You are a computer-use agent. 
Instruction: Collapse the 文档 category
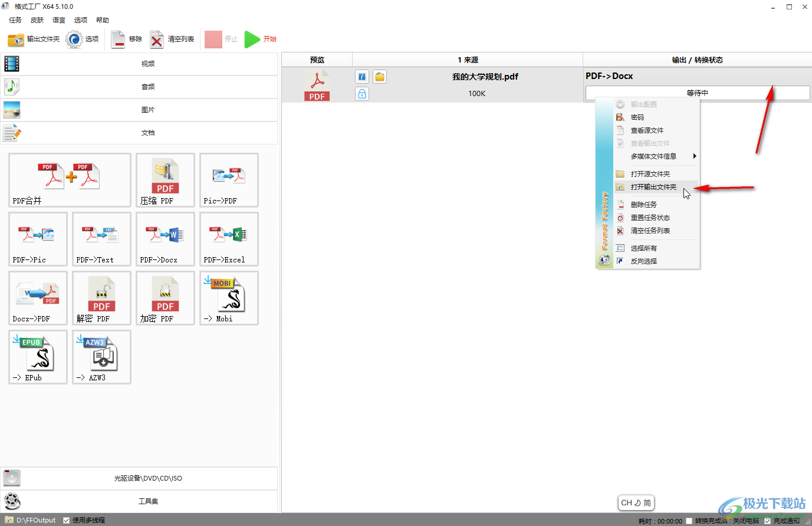click(139, 133)
